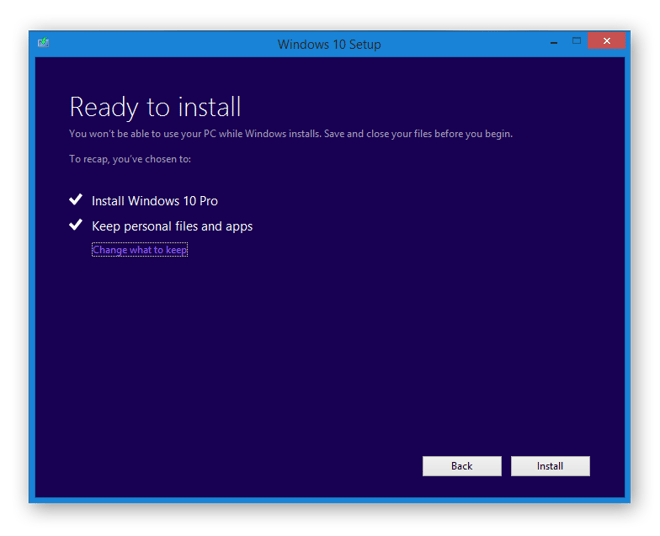The image size is (660, 536).
Task: Click the text 'Install Windows 10 Pro'
Action: point(155,201)
